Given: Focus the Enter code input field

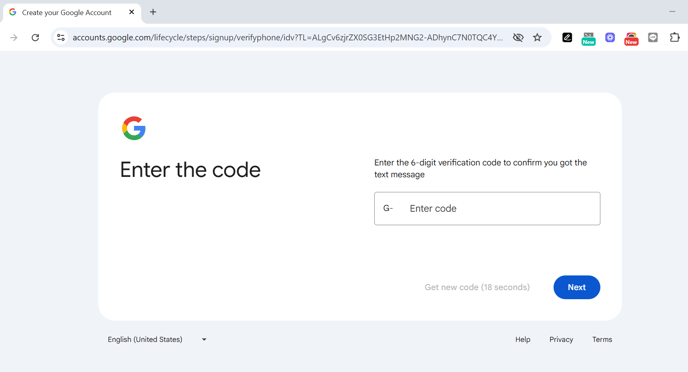Looking at the screenshot, I should point(487,208).
